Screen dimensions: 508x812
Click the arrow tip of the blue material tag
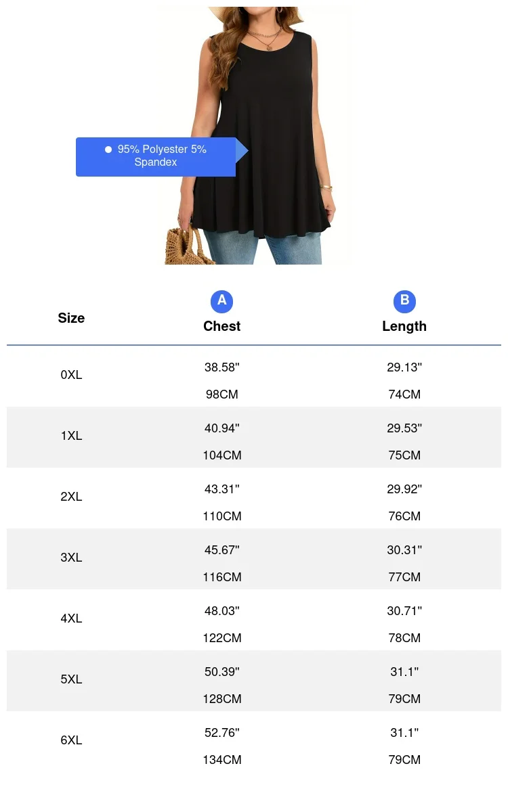(242, 150)
